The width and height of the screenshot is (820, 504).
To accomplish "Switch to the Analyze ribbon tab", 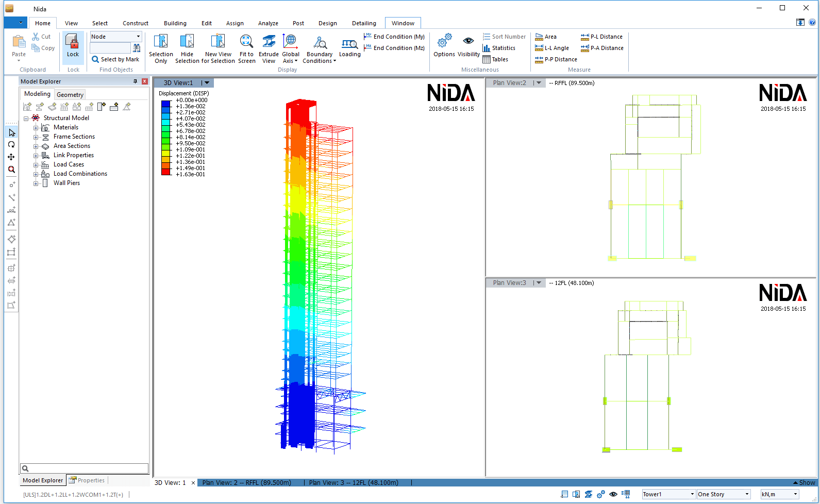I will [x=268, y=23].
